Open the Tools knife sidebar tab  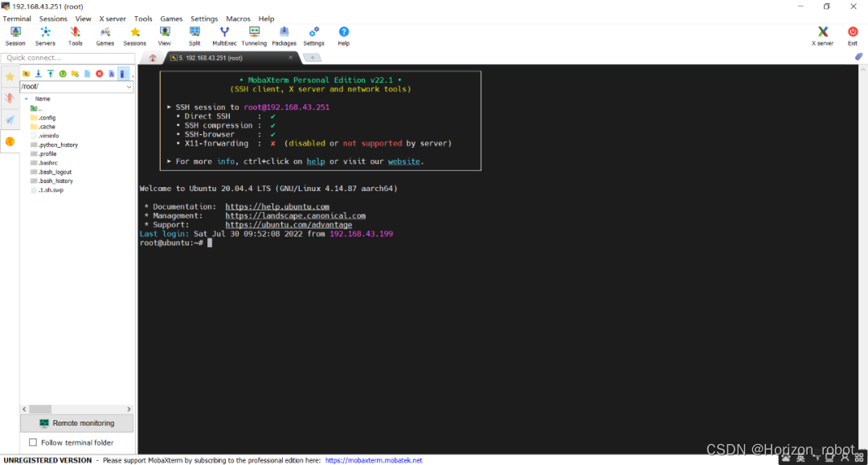(x=10, y=99)
